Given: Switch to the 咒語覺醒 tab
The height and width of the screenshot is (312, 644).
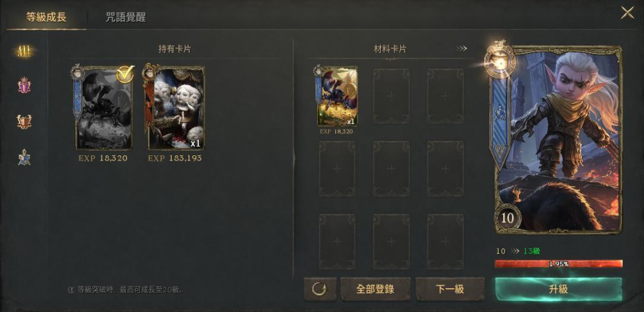Looking at the screenshot, I should (125, 17).
